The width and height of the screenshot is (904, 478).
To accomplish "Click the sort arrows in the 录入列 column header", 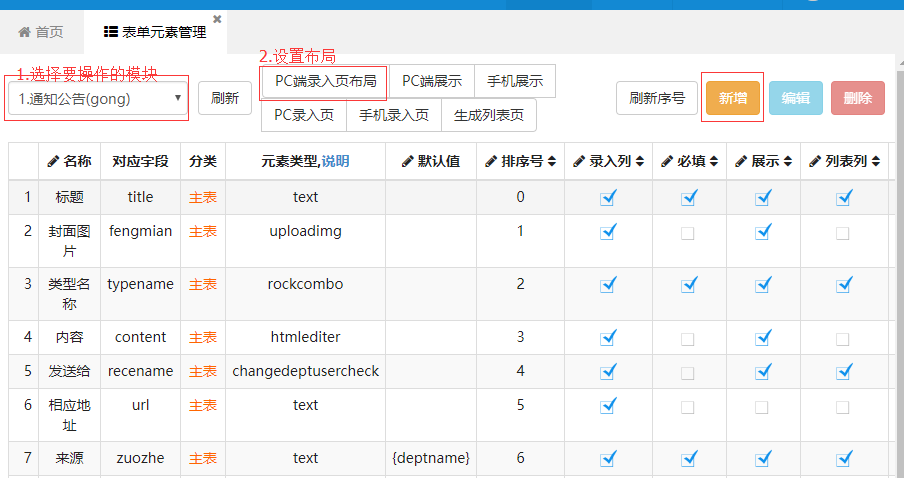I will [639, 161].
